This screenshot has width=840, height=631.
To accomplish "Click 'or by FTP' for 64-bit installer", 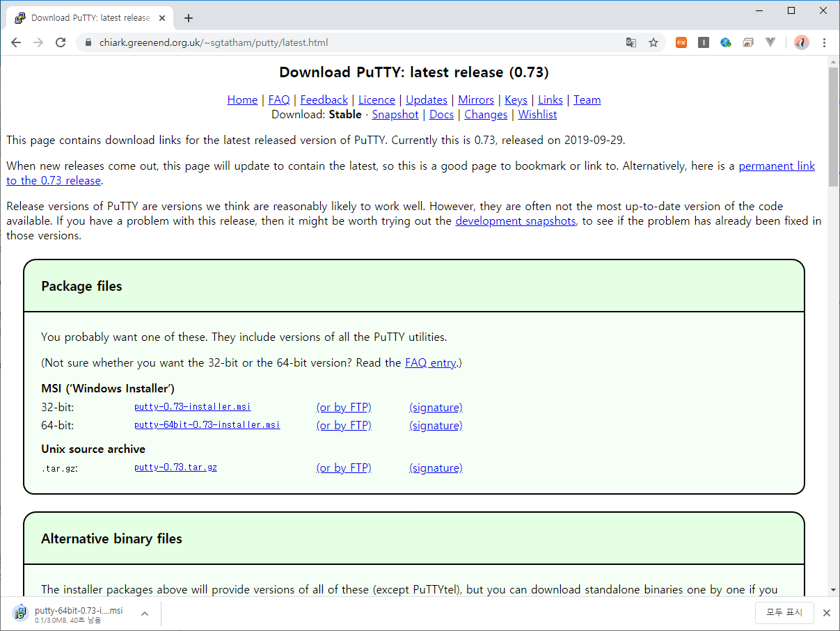I will (344, 426).
